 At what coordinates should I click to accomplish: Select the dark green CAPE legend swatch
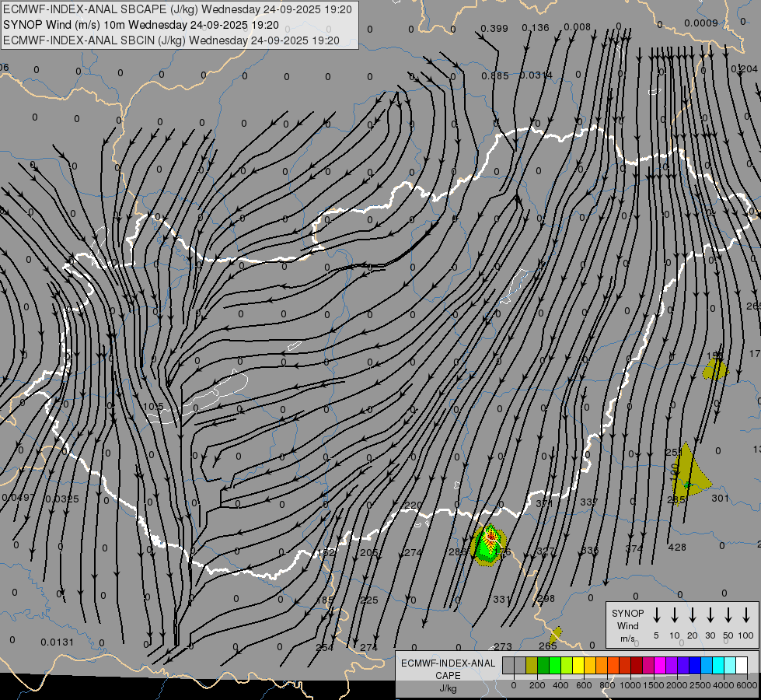pyautogui.click(x=543, y=666)
